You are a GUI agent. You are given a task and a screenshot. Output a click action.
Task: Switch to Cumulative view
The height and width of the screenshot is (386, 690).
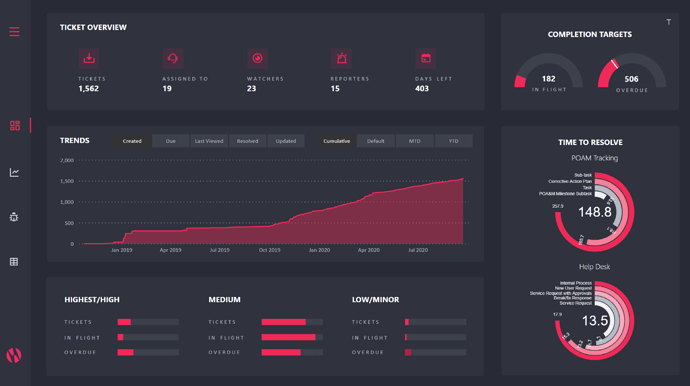pyautogui.click(x=337, y=141)
